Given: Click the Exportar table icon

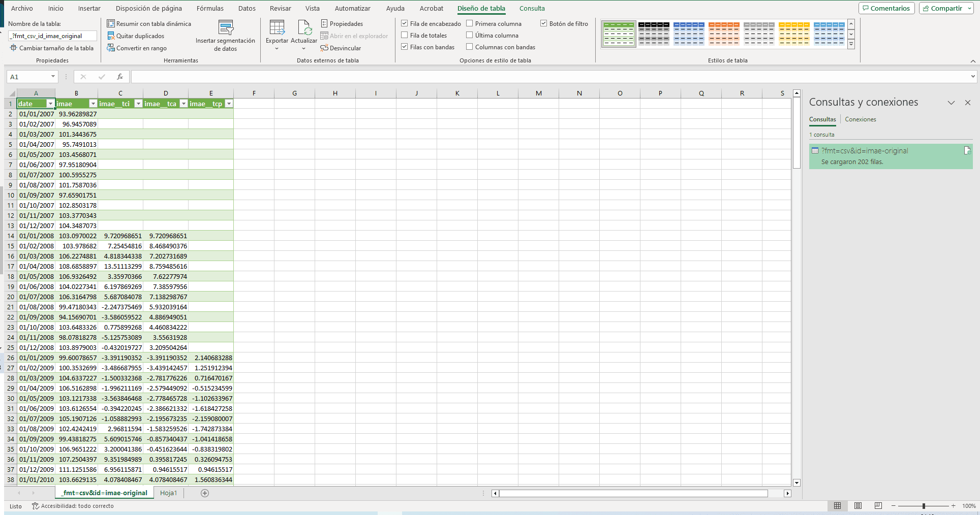Looking at the screenshot, I should pos(277,27).
